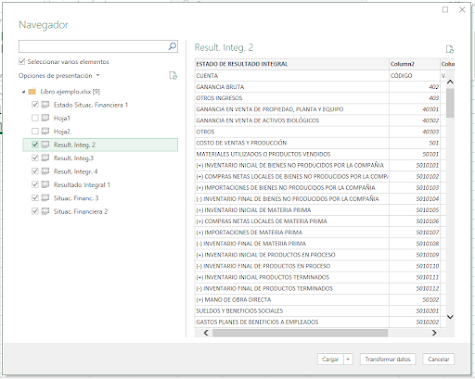Select Hoja1 sheet name
This screenshot has height=379, width=475.
[62, 118]
